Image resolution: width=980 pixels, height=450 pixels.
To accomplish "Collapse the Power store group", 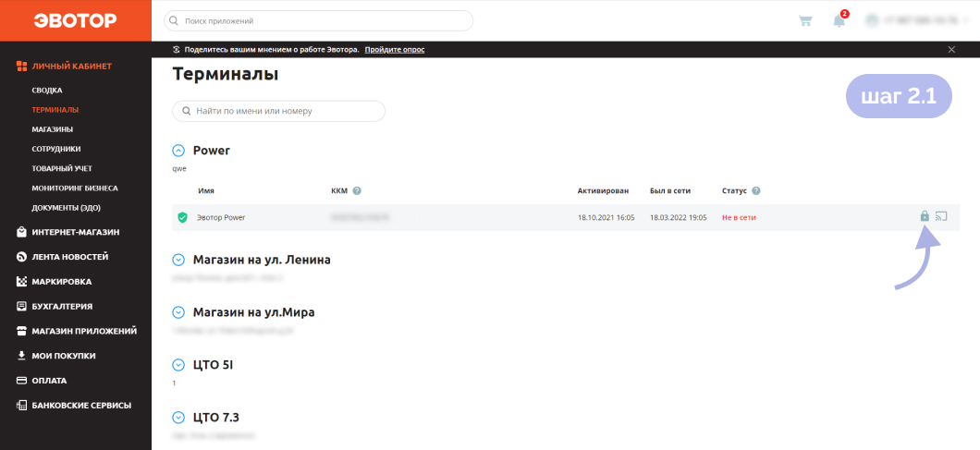I will coord(178,151).
